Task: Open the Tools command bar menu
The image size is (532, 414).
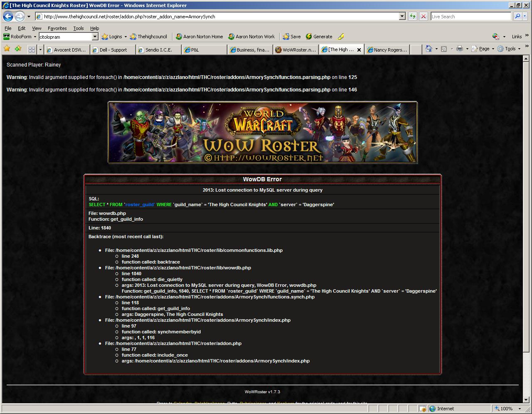Action: coord(510,49)
